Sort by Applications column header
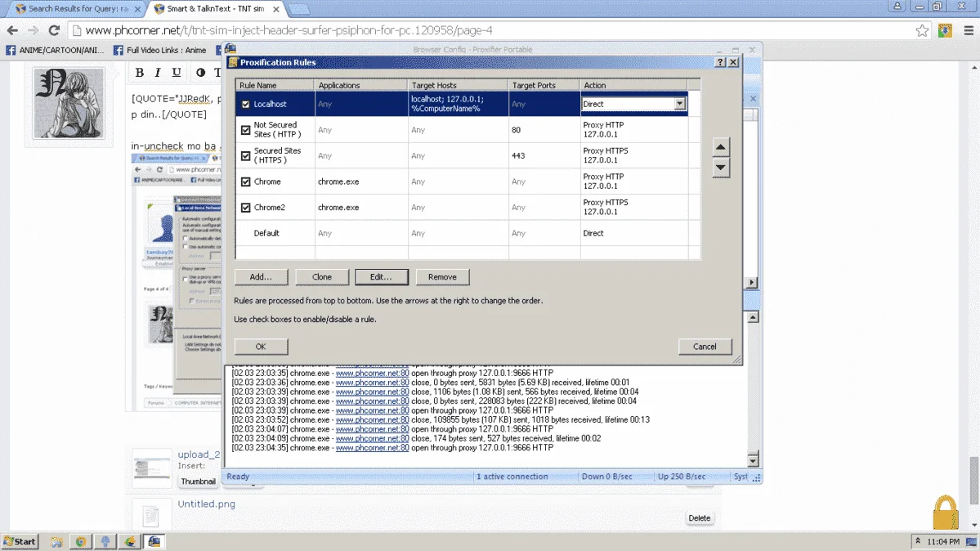 click(361, 85)
